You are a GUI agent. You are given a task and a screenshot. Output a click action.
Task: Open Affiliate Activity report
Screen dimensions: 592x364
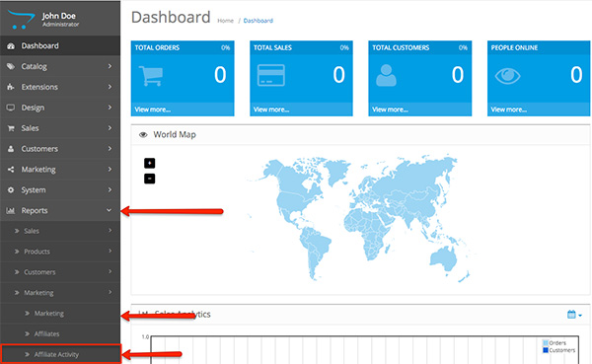click(60, 354)
